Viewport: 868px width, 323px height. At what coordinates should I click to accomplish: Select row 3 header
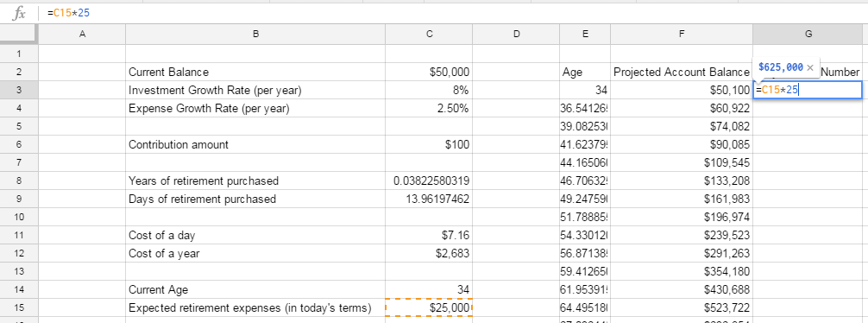tap(19, 90)
